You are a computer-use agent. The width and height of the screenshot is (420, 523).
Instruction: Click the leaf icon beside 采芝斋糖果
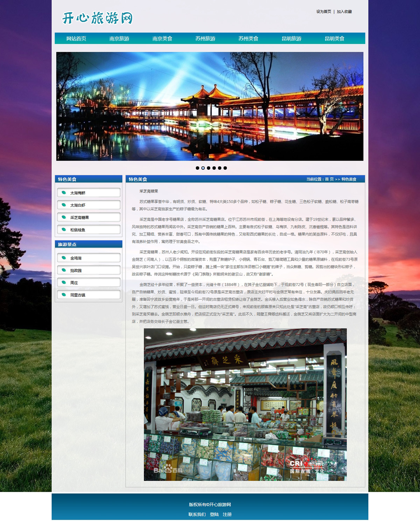click(64, 217)
